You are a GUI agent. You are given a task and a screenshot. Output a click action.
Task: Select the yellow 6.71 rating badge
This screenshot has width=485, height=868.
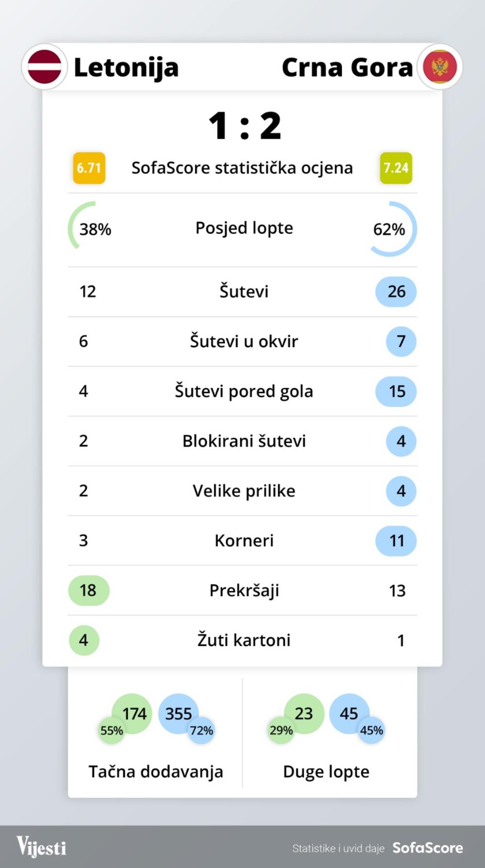pos(89,168)
